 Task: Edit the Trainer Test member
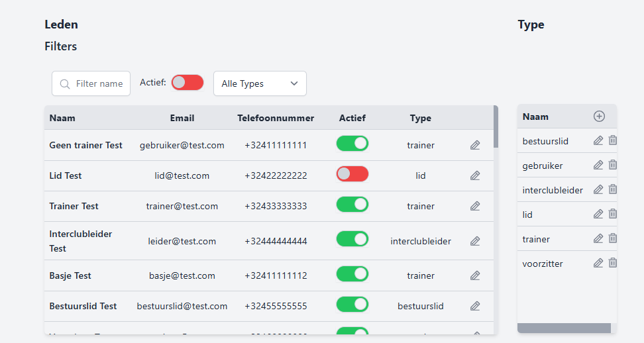point(475,206)
